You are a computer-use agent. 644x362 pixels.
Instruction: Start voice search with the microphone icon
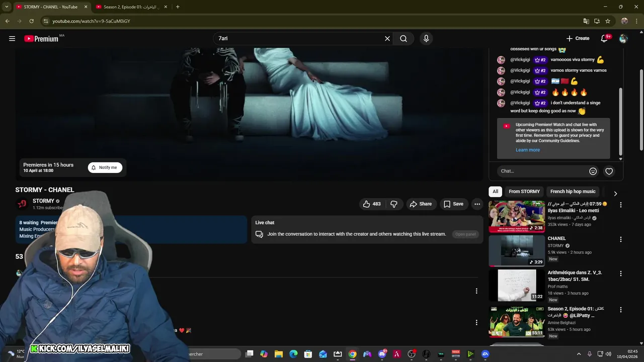coord(426,39)
